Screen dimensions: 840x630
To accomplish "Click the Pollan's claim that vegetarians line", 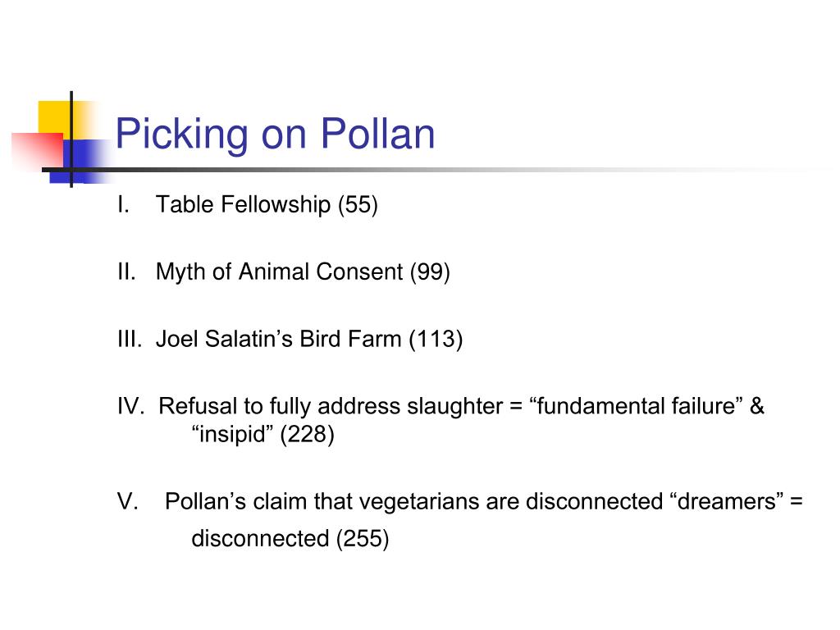I will coord(484,502).
